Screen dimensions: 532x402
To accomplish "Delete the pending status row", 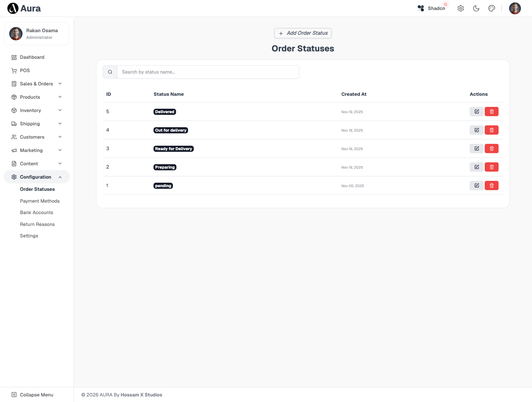I will tap(492, 185).
